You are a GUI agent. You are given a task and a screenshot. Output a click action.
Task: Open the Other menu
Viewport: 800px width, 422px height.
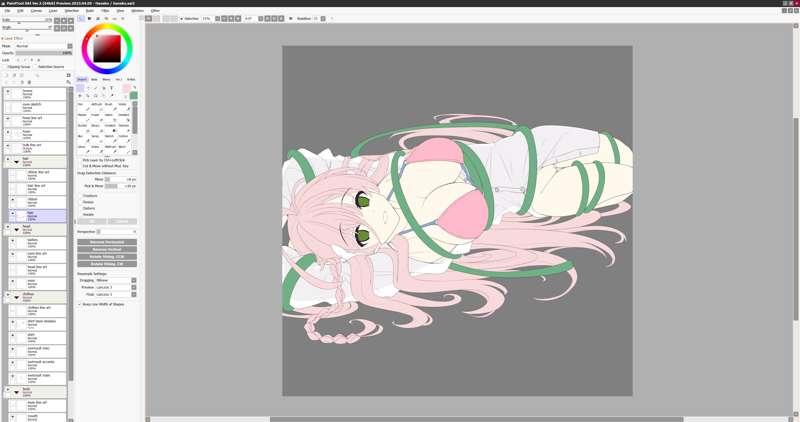155,11
